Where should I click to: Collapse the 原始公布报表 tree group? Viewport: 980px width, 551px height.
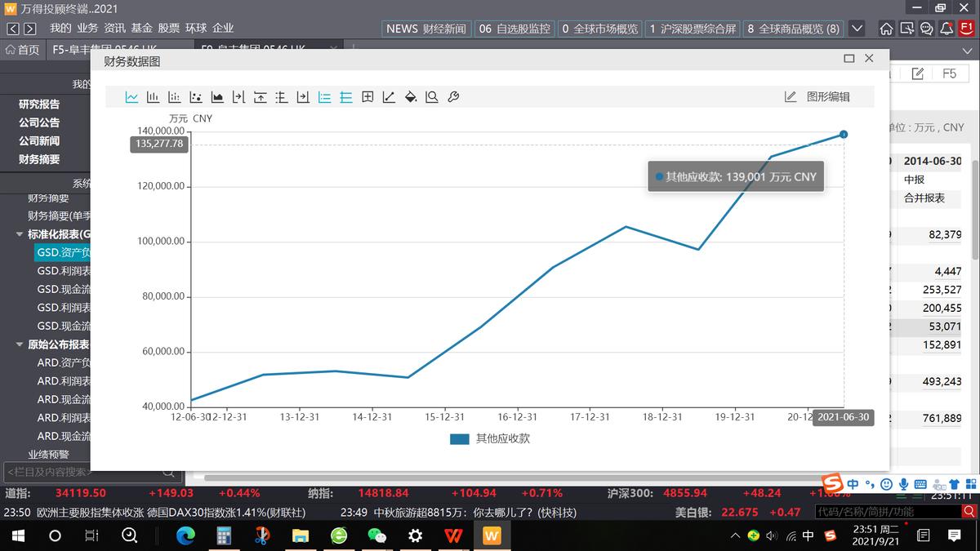[x=20, y=344]
